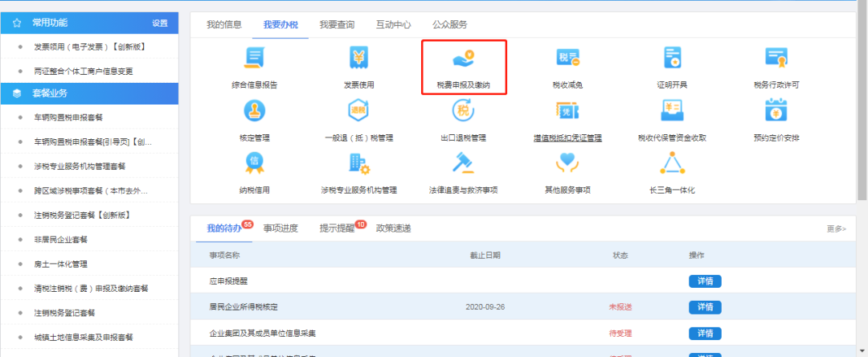Image resolution: width=868 pixels, height=357 pixels.
Task: Select 我的待办 tab
Action: (x=224, y=228)
